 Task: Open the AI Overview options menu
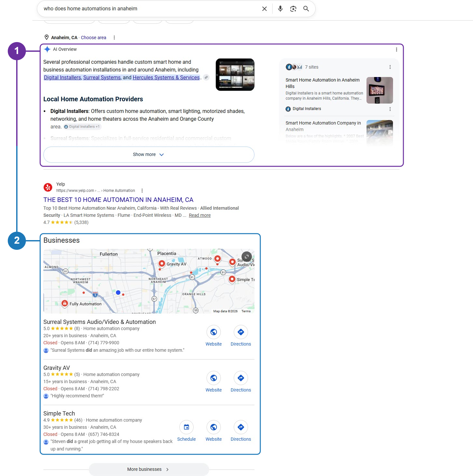396,50
